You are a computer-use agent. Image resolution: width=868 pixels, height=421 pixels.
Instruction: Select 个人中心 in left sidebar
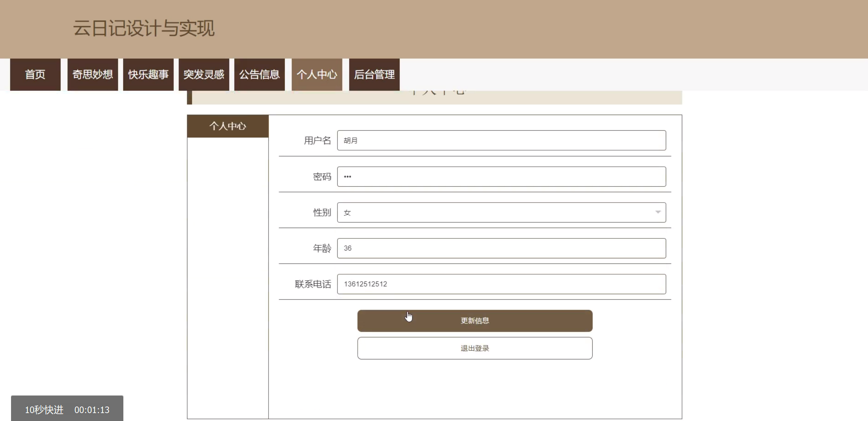point(227,126)
